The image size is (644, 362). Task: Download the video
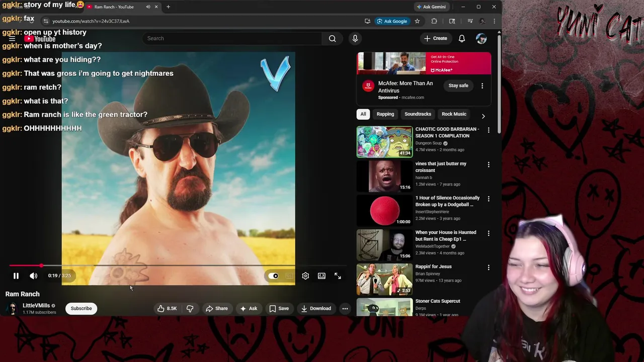click(x=316, y=308)
